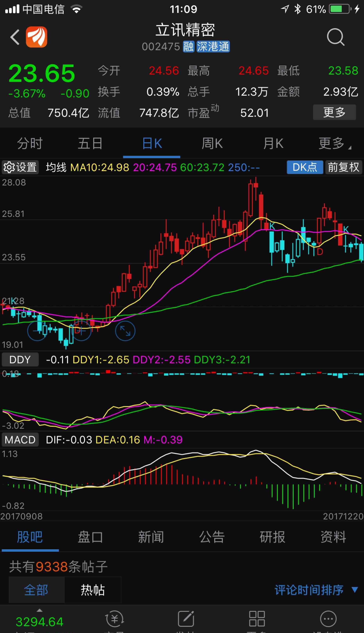Open the orange Eastmoney app logo
The width and height of the screenshot is (364, 633).
37,37
